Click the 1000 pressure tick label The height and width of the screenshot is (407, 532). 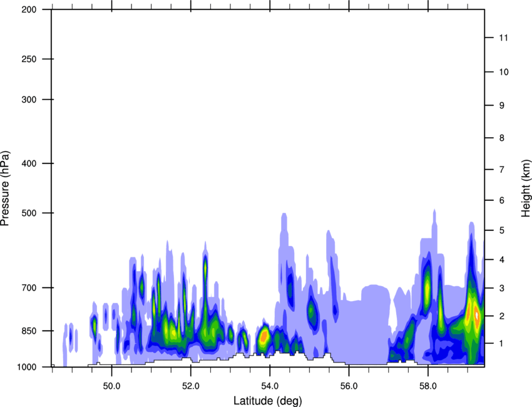coord(26,367)
